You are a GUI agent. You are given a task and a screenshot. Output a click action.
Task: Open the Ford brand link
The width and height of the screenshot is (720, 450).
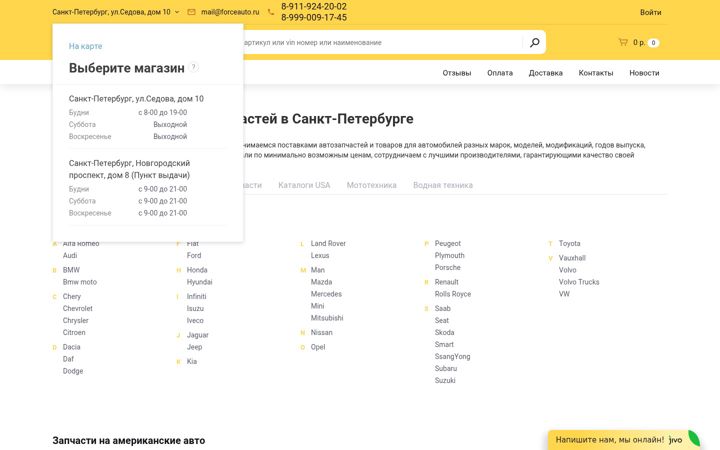194,255
